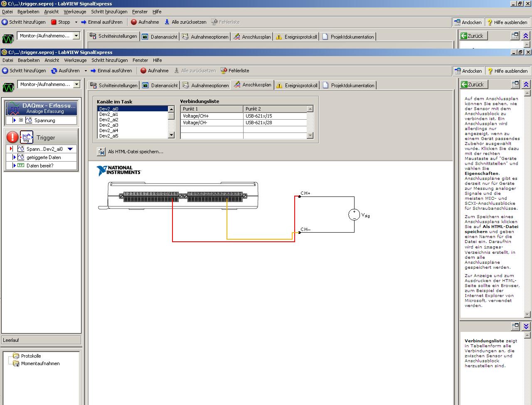
Task: Switch to Anschlussplan tab in background window
Action: tap(252, 37)
